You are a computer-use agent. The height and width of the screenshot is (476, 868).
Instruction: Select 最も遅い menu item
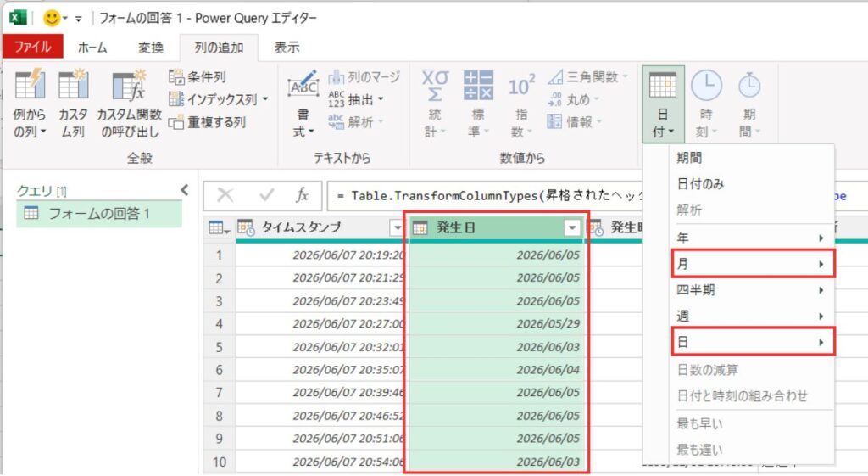[x=751, y=450]
